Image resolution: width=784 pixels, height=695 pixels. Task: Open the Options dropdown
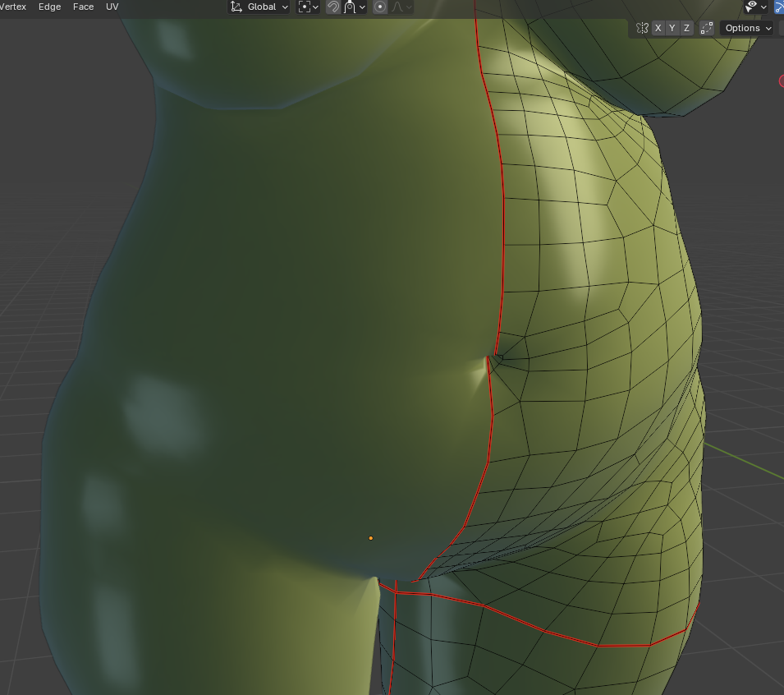[x=748, y=28]
